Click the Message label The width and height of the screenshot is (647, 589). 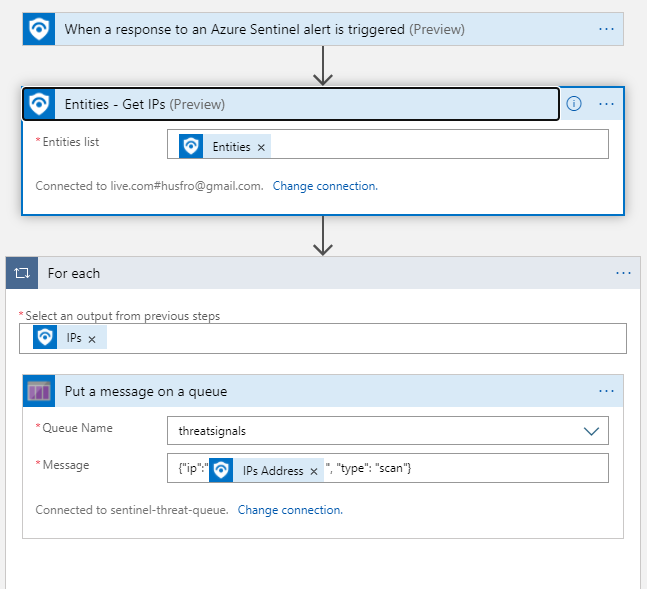coord(66,465)
